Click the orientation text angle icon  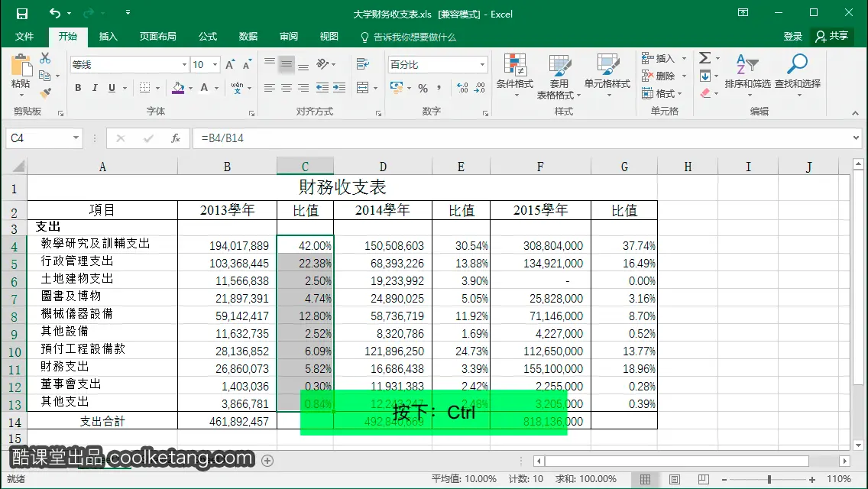[322, 64]
